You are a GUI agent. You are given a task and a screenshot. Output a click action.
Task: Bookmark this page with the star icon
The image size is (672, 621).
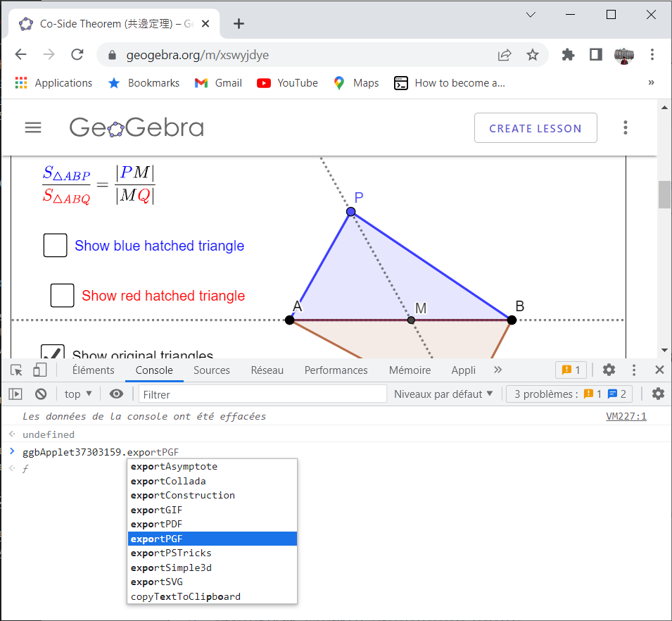[x=533, y=55]
